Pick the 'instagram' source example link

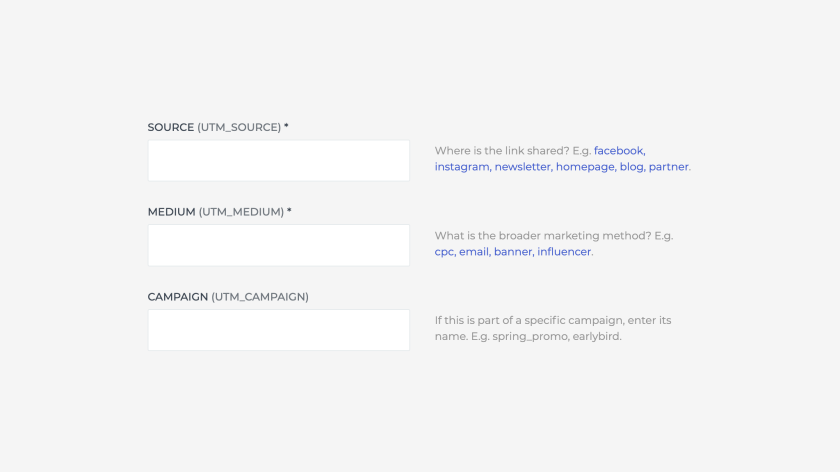point(462,167)
